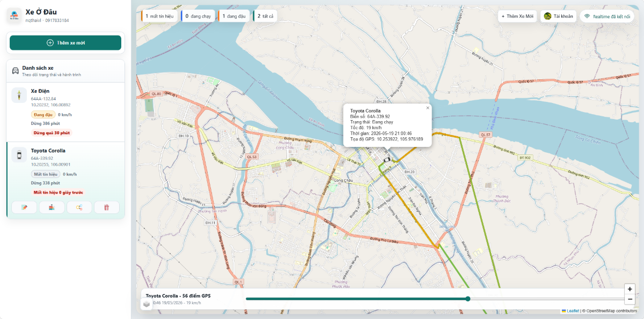Select the Xe Điện vehicle icon
644x319 pixels.
19,95
